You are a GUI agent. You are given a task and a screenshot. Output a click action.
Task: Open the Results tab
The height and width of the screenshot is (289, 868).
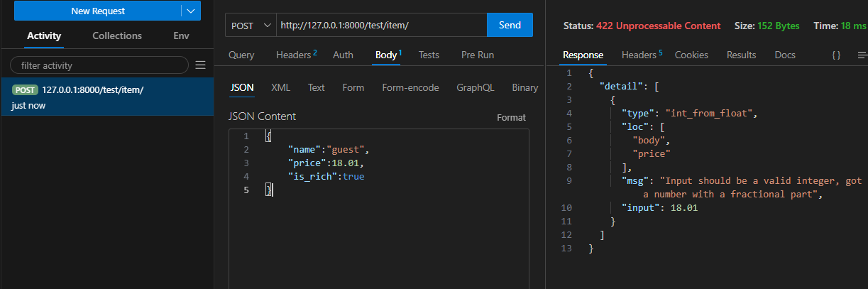click(x=741, y=55)
